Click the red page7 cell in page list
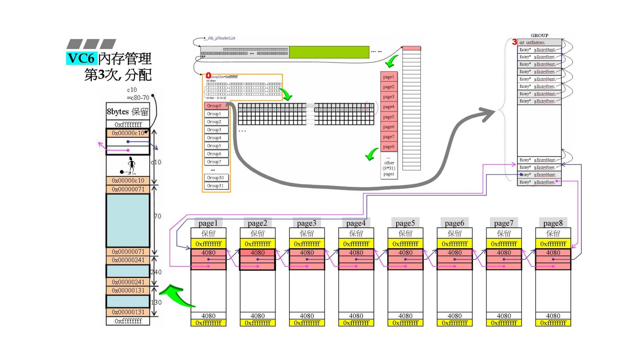Image resolution: width=644 pixels, height=362 pixels. click(389, 137)
